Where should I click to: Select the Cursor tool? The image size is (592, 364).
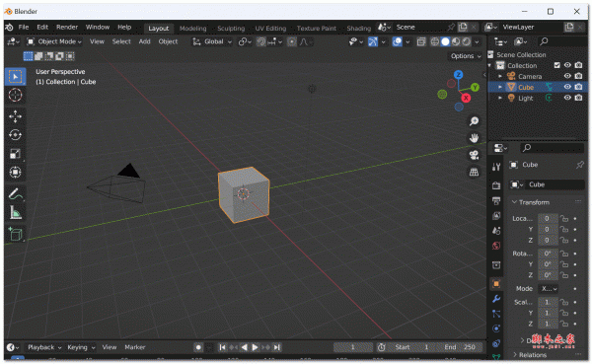pos(15,95)
